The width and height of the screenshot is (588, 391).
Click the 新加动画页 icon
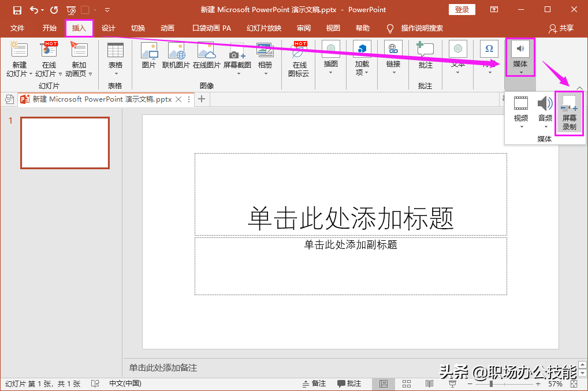coord(79,51)
